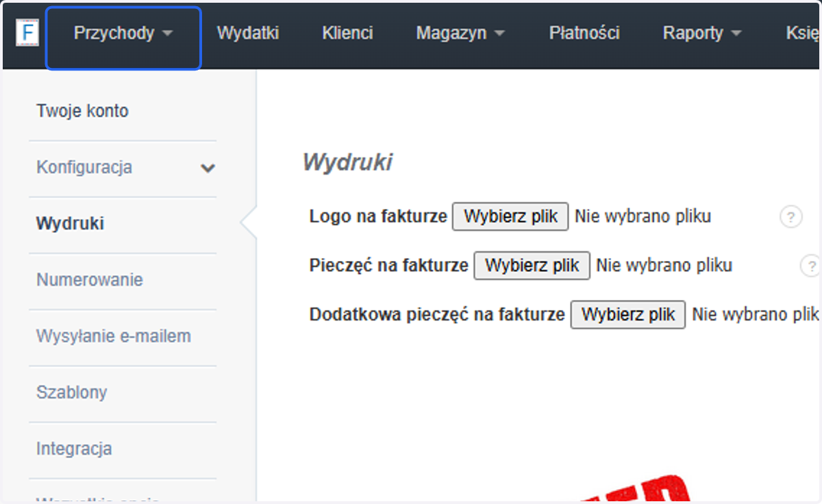Choose file for Dodatkowa pieczęć na fakturze
This screenshot has height=504, width=822.
(628, 314)
